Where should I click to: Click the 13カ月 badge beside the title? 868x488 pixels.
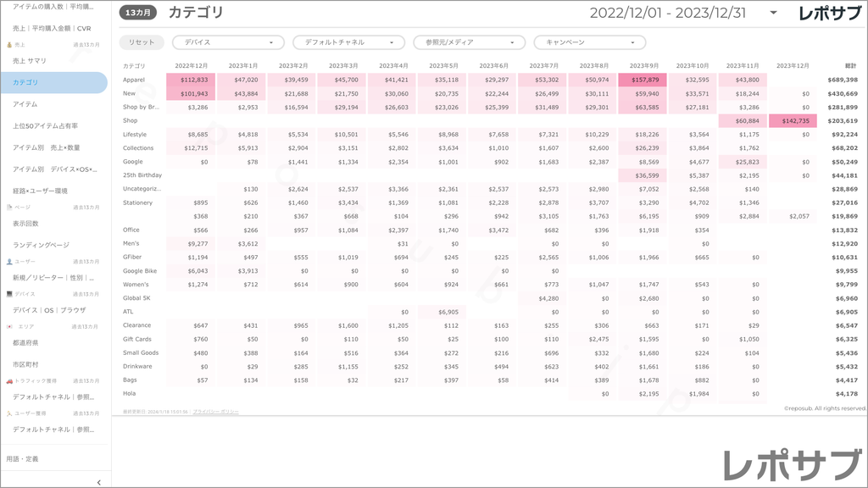pyautogui.click(x=136, y=13)
